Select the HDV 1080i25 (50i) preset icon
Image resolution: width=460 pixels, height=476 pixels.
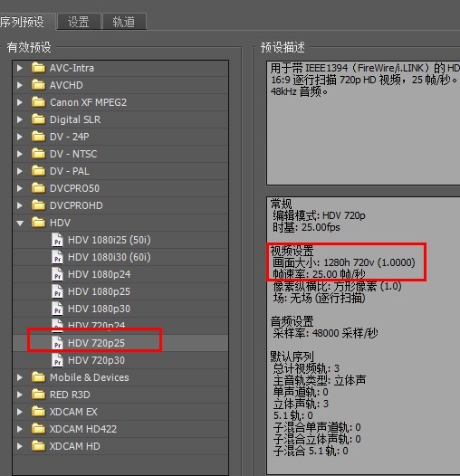pos(57,240)
